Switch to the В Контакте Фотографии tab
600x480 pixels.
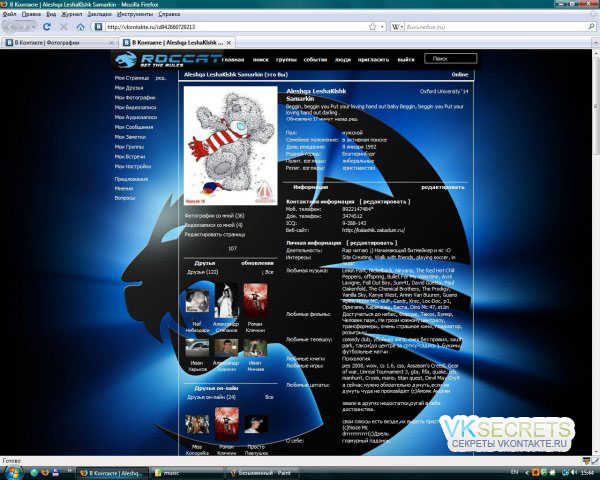[x=60, y=42]
